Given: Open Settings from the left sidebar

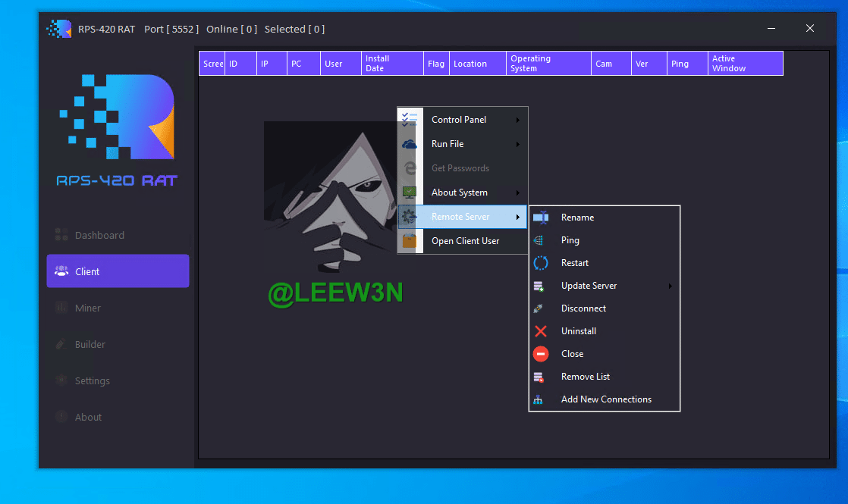Looking at the screenshot, I should 93,380.
